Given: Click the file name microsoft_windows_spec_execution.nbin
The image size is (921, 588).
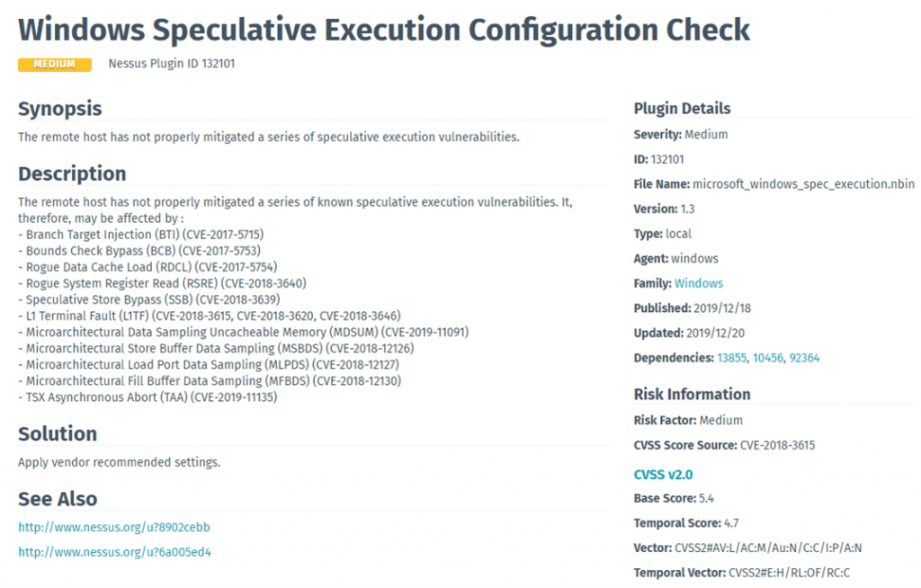Looking at the screenshot, I should pyautogui.click(x=803, y=184).
